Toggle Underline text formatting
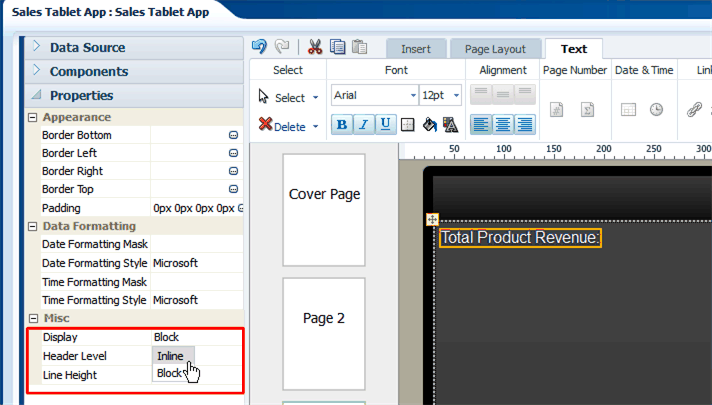Screen dimensions: 712x405 [385, 124]
